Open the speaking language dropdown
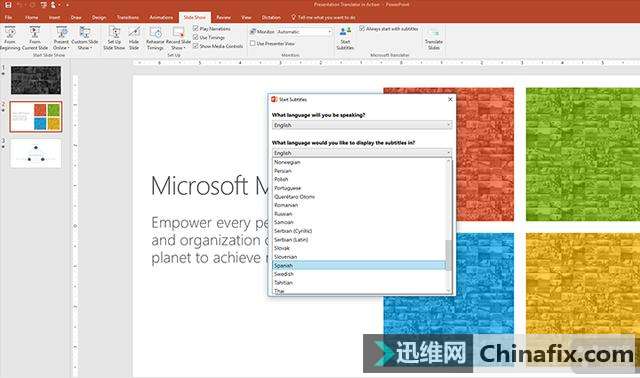Image resolution: width=640 pixels, height=378 pixels. click(x=362, y=125)
